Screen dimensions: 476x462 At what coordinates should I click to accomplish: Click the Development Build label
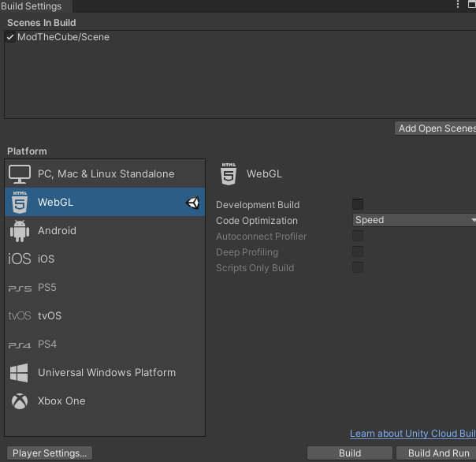pos(258,205)
